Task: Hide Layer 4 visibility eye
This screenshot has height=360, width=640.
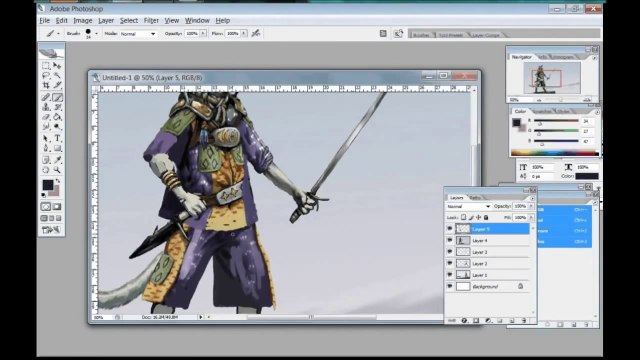Action: point(450,240)
